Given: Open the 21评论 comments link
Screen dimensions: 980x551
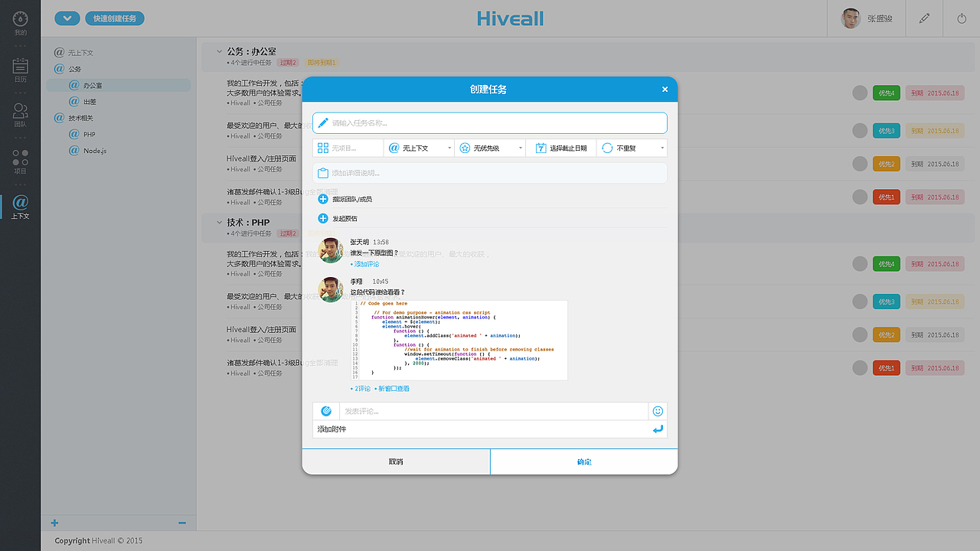Looking at the screenshot, I should (361, 389).
